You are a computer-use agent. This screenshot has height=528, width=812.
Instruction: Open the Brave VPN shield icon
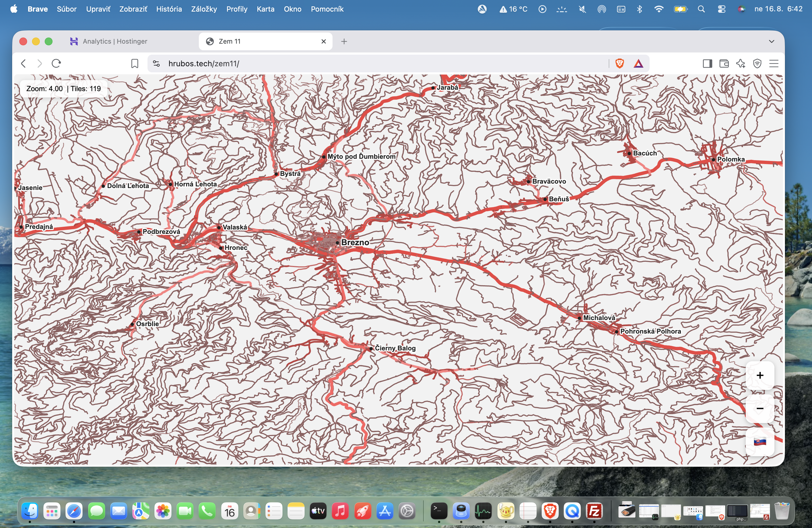(x=757, y=64)
